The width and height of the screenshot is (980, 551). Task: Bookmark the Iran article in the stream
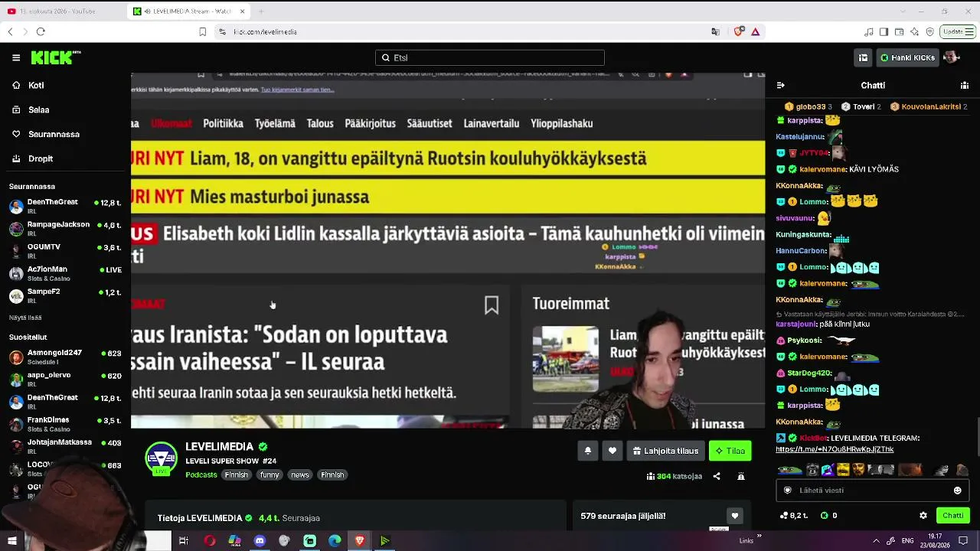(x=492, y=305)
